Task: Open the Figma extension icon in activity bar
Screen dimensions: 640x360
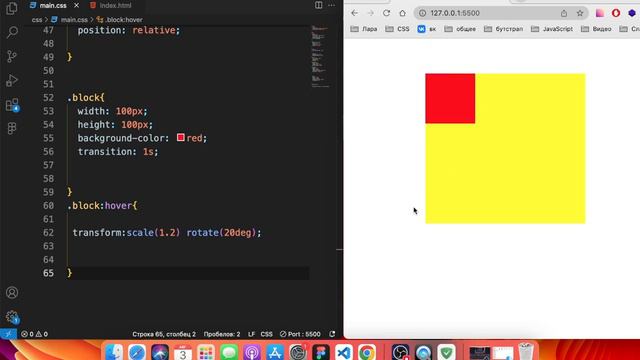Action: 12,129
